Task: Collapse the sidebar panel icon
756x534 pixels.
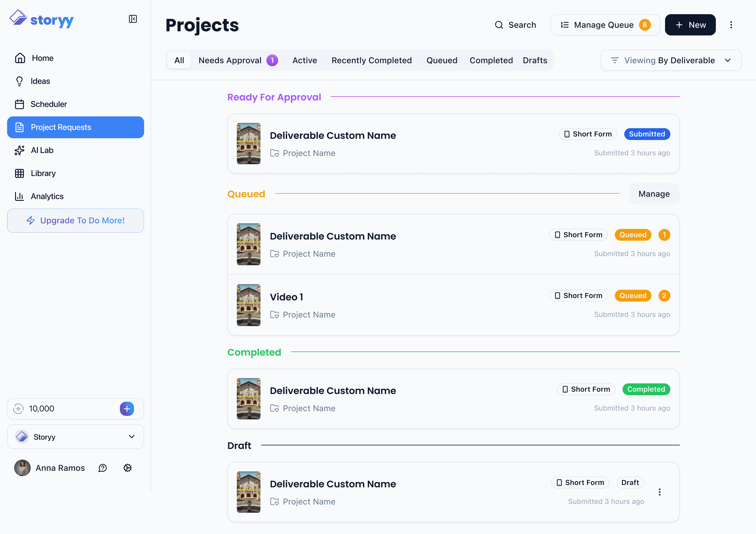Action: 133,19
